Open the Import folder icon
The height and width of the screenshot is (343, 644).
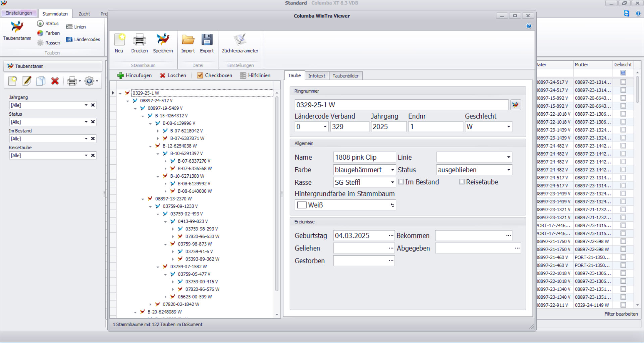point(188,40)
